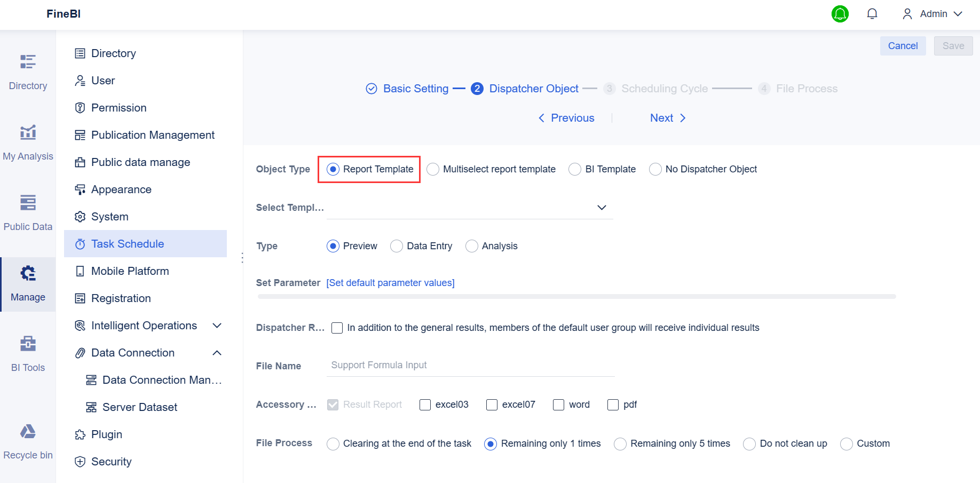This screenshot has width=980, height=483.
Task: Select Public Data in the sidebar
Action: [28, 212]
